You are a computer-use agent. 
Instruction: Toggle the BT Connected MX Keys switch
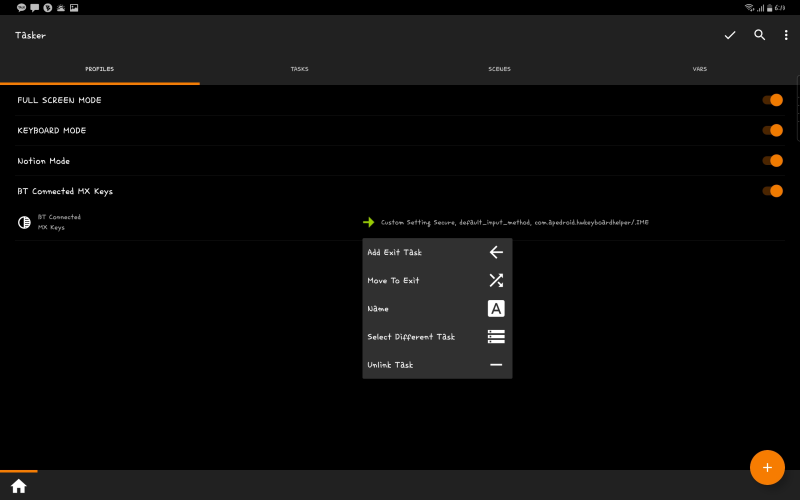[772, 191]
